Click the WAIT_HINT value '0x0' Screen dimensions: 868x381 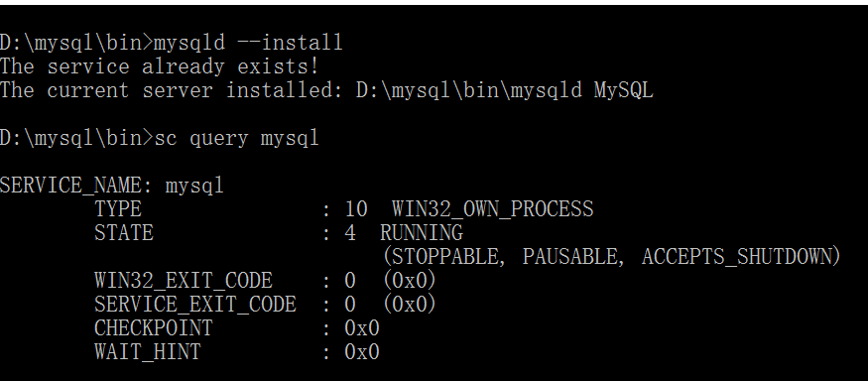pyautogui.click(x=362, y=352)
